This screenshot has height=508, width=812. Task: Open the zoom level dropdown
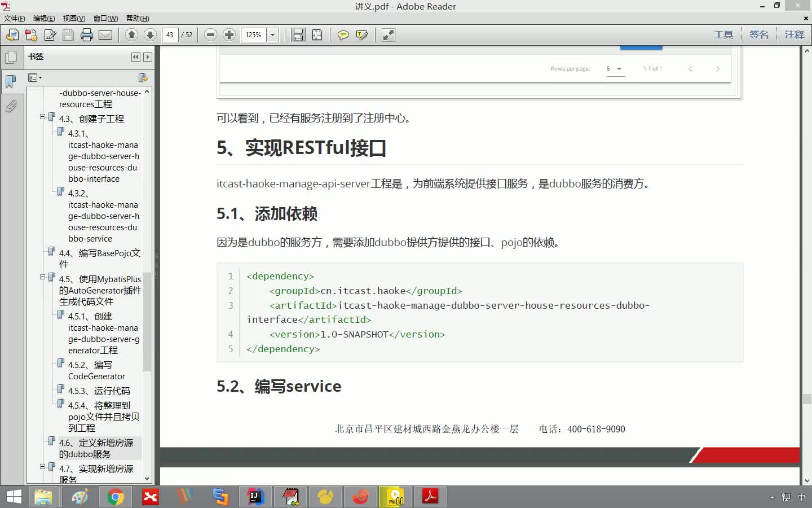click(x=272, y=35)
